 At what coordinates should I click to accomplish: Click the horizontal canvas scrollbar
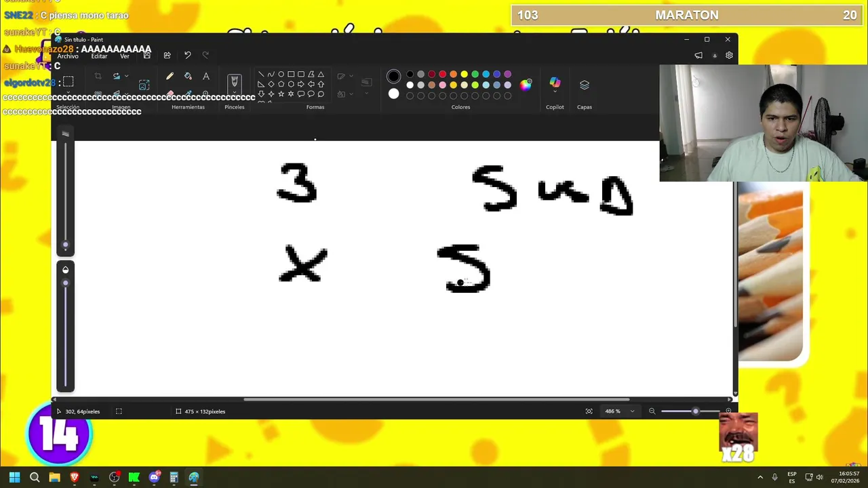(x=436, y=399)
